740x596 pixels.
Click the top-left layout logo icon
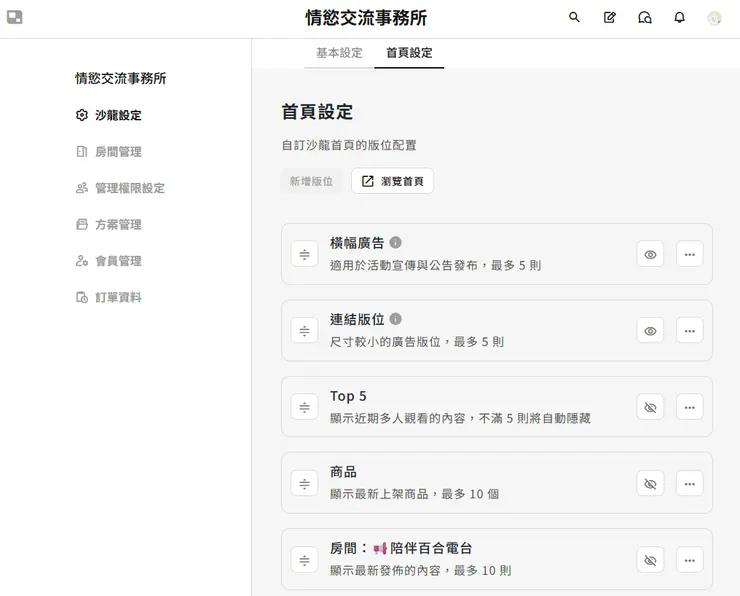15,17
